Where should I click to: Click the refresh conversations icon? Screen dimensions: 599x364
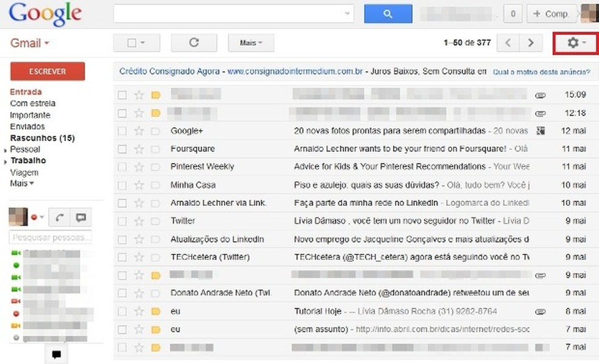[194, 43]
